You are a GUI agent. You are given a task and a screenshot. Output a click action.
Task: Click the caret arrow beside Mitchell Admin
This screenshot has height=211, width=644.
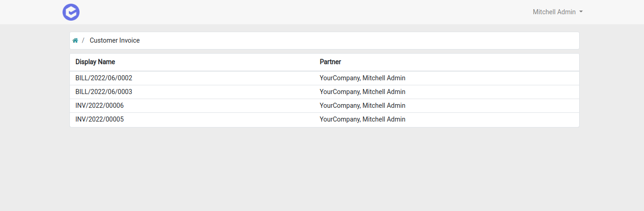coord(581,12)
